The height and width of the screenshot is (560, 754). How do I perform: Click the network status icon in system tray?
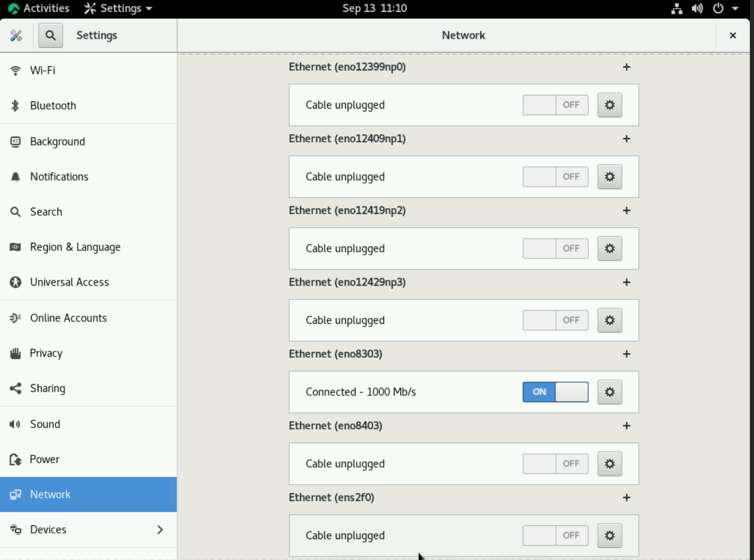(677, 8)
